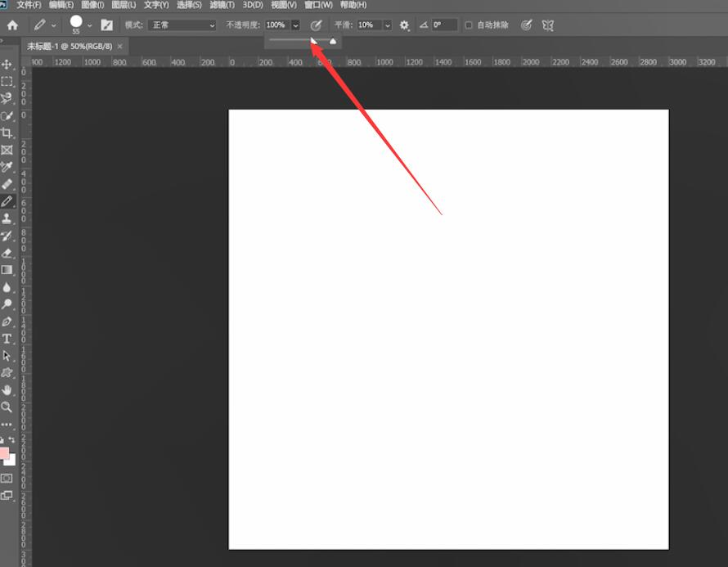This screenshot has height=567, width=728.
Task: Select the Rectangular Marquee tool
Action: pyautogui.click(x=7, y=81)
